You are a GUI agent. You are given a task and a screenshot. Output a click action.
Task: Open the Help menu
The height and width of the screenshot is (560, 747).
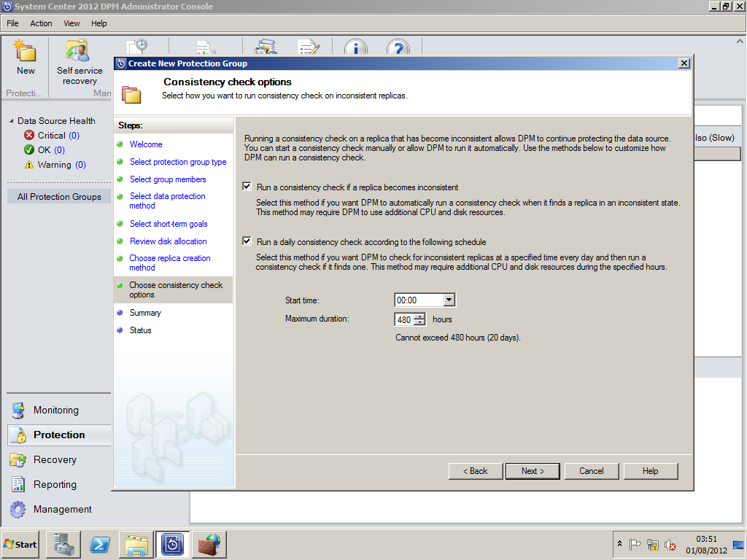[99, 23]
